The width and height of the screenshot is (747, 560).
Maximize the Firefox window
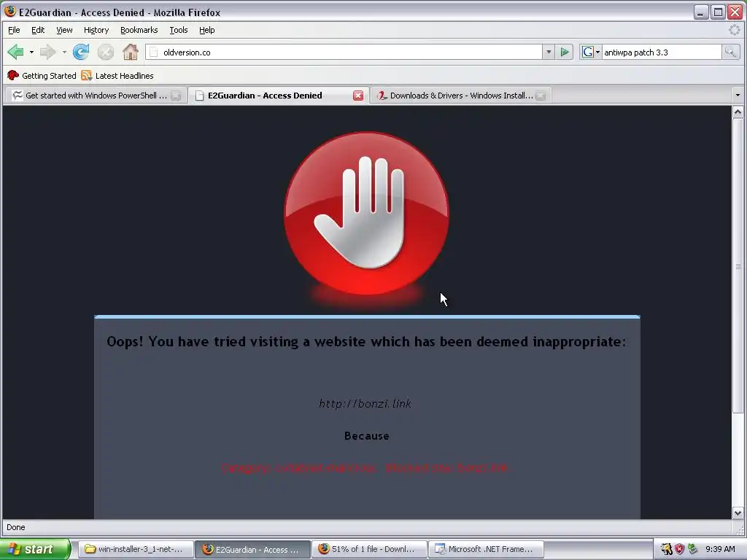[x=718, y=12]
